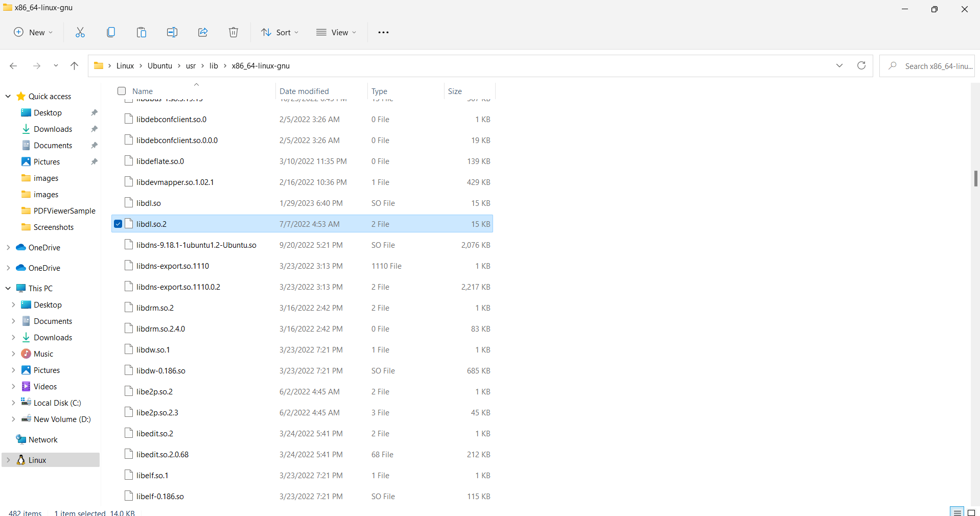The image size is (980, 516).
Task: Open the Sort dropdown menu
Action: click(279, 32)
